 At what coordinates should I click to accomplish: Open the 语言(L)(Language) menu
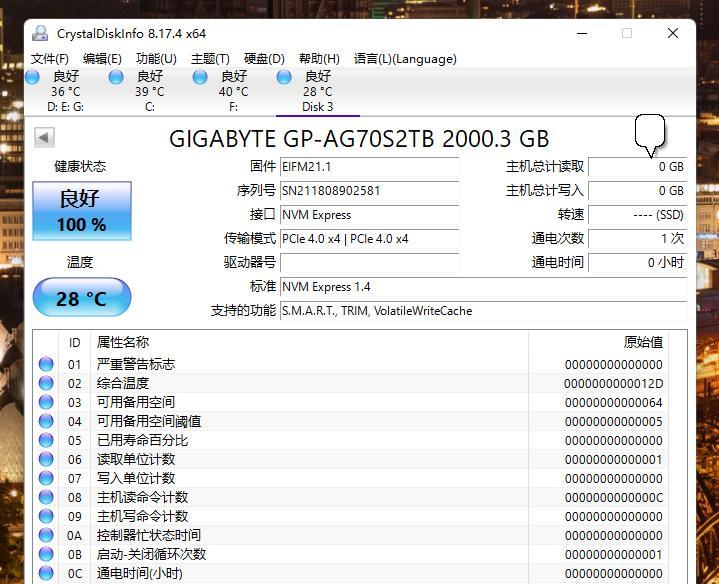click(x=405, y=59)
